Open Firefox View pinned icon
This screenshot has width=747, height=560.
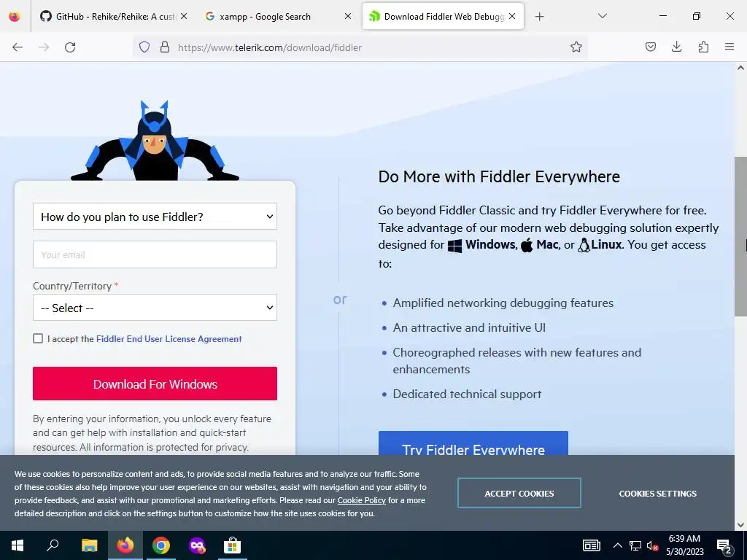pos(15,16)
